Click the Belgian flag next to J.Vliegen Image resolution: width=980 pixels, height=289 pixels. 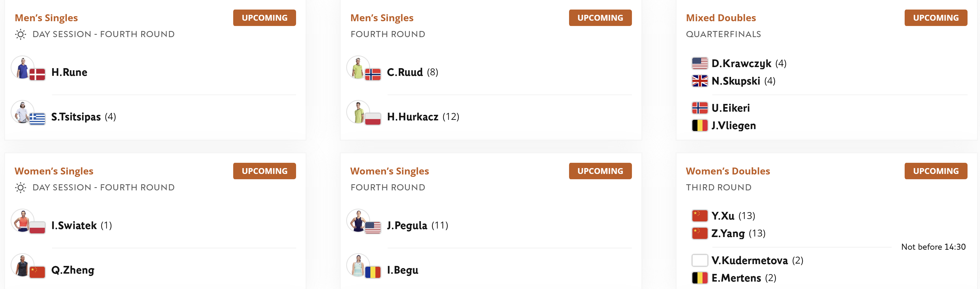point(700,125)
